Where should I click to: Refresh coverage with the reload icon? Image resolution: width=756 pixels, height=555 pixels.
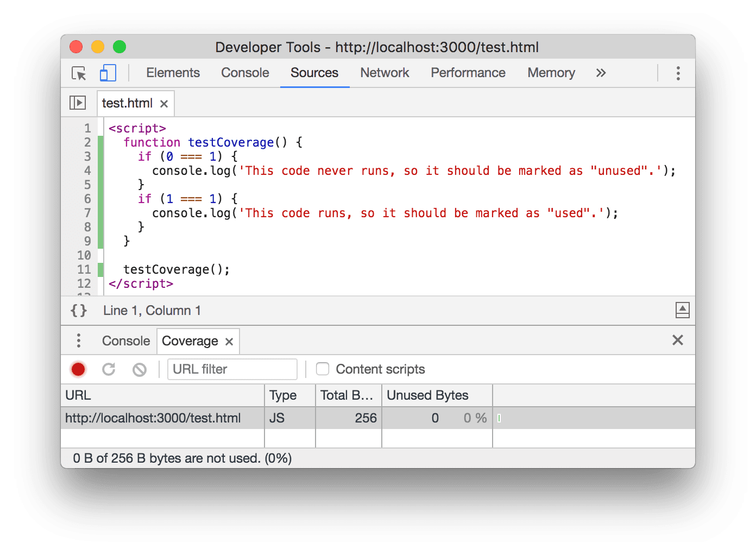tap(109, 369)
